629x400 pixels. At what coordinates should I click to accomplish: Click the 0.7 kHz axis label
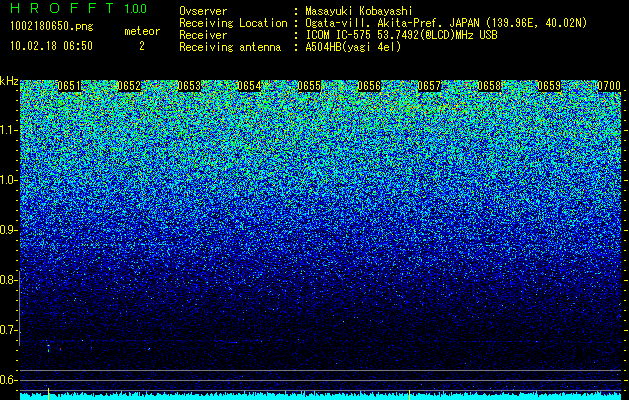pyautogui.click(x=8, y=330)
